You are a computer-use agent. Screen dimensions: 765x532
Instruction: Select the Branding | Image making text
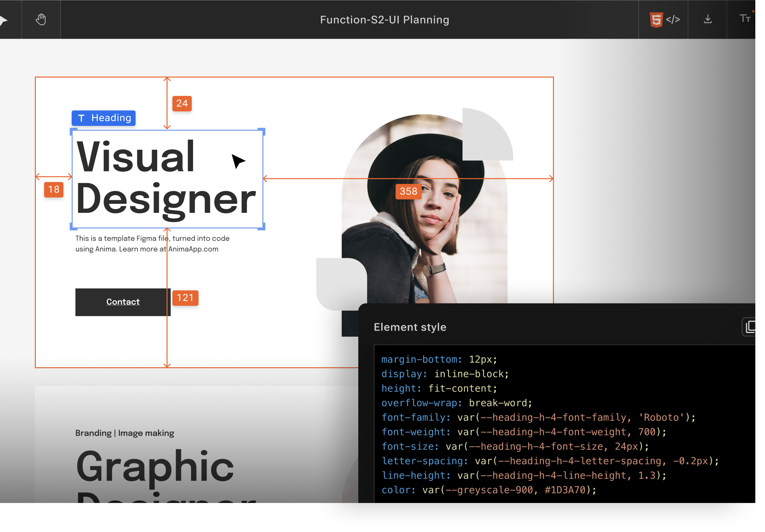(x=125, y=433)
